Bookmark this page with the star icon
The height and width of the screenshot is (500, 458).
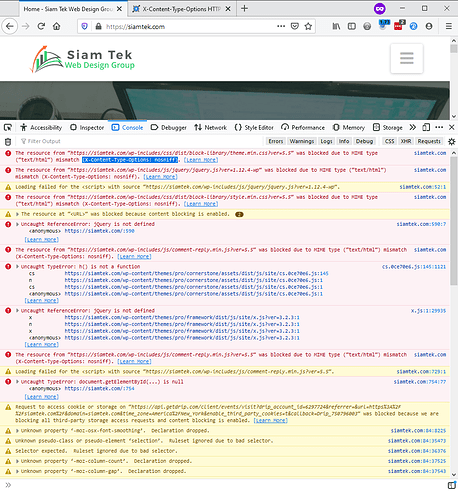pos(308,26)
